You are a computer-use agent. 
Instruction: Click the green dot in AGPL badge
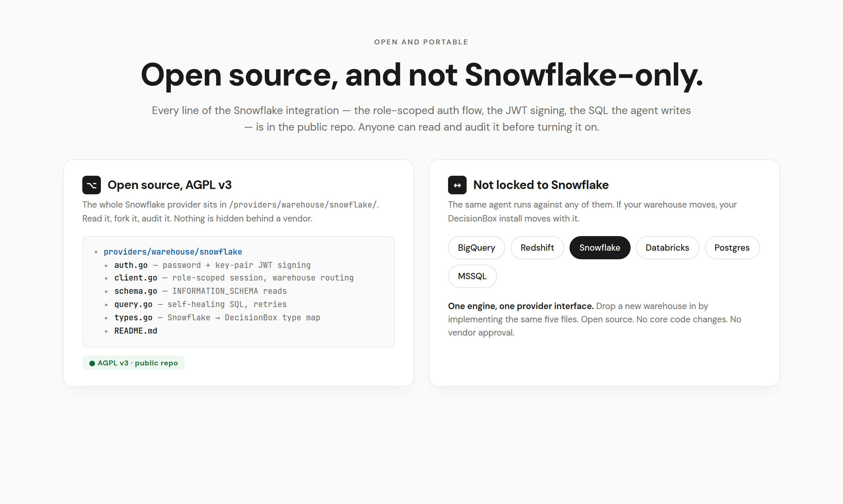click(92, 363)
